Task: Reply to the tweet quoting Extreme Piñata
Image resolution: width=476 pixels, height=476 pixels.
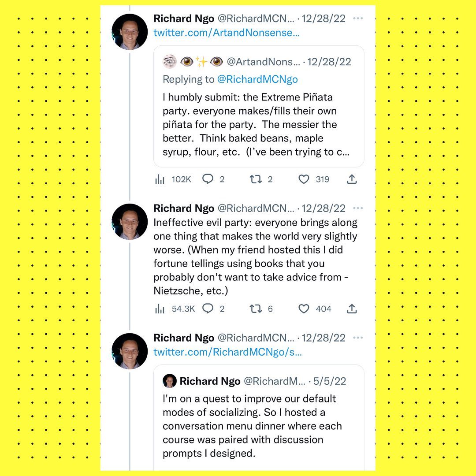Action: point(208,179)
